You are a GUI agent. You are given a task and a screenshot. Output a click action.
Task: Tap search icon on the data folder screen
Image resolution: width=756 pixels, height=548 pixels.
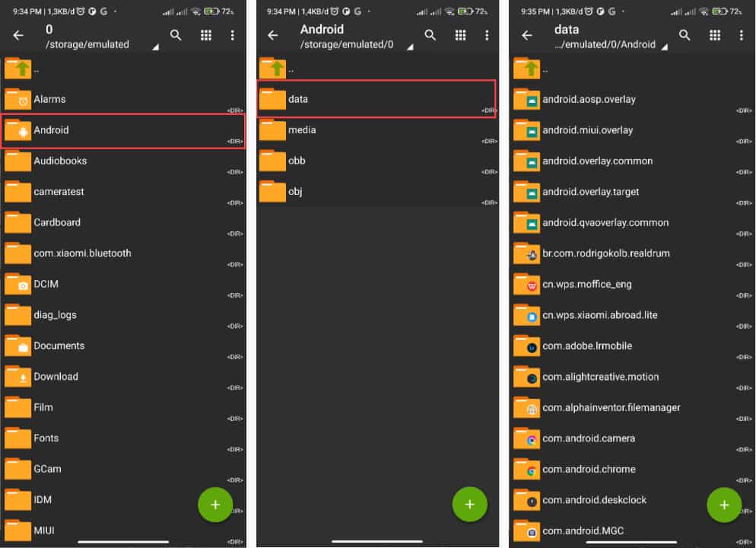point(685,36)
